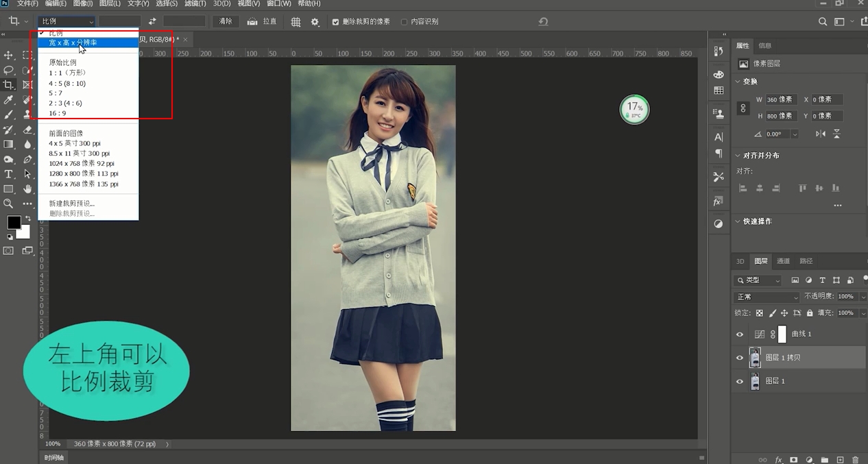Click the foreground black color swatch
This screenshot has height=464, width=868.
[x=14, y=222]
